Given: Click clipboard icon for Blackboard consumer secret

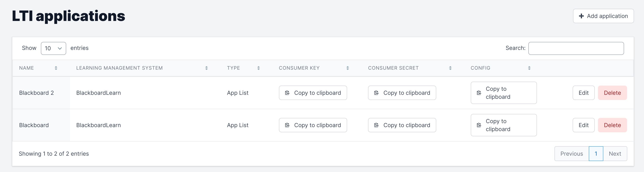Looking at the screenshot, I should (x=376, y=125).
